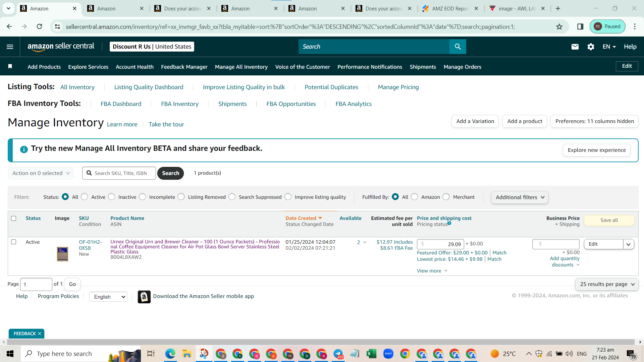
Task: View site information icon in address bar
Action: [58, 26]
